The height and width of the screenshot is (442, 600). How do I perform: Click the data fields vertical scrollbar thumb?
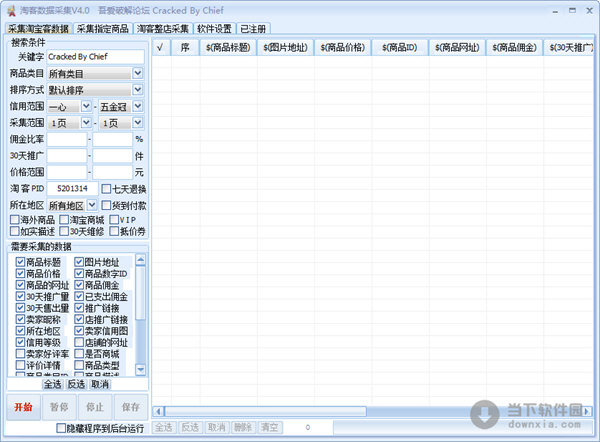tap(140, 293)
